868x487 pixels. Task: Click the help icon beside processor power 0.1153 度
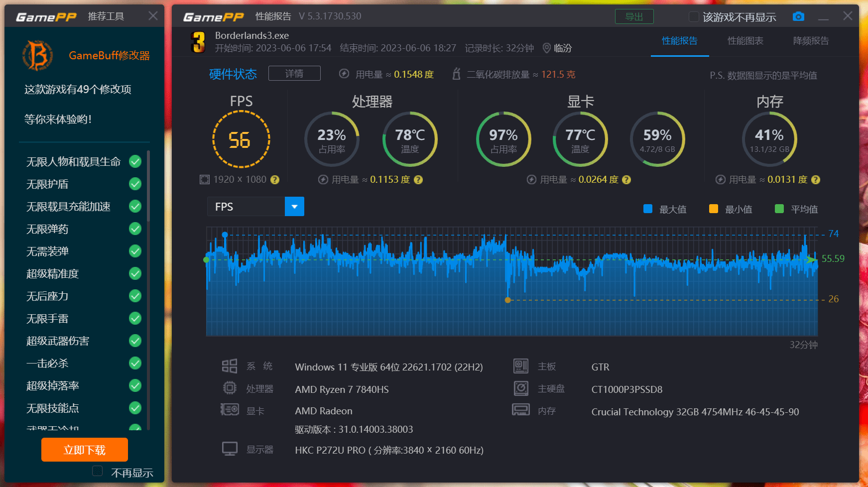pos(418,180)
